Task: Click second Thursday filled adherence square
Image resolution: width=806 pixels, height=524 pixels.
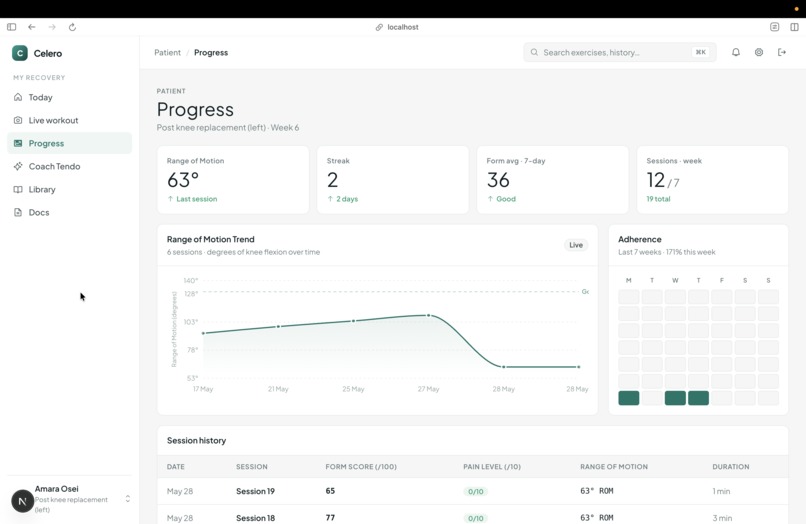Action: point(698,398)
